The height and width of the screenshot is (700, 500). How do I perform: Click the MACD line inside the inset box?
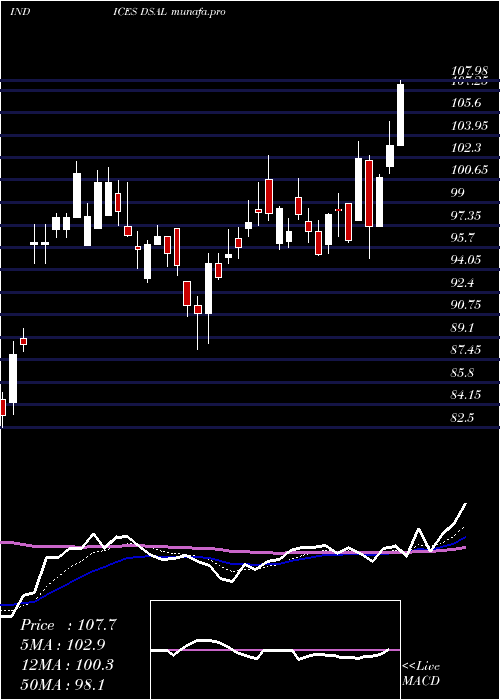(271, 650)
